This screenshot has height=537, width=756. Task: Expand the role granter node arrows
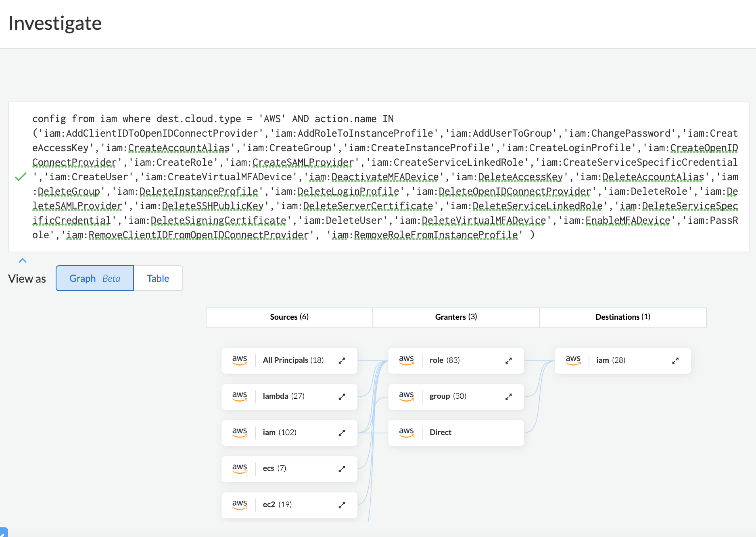point(508,361)
